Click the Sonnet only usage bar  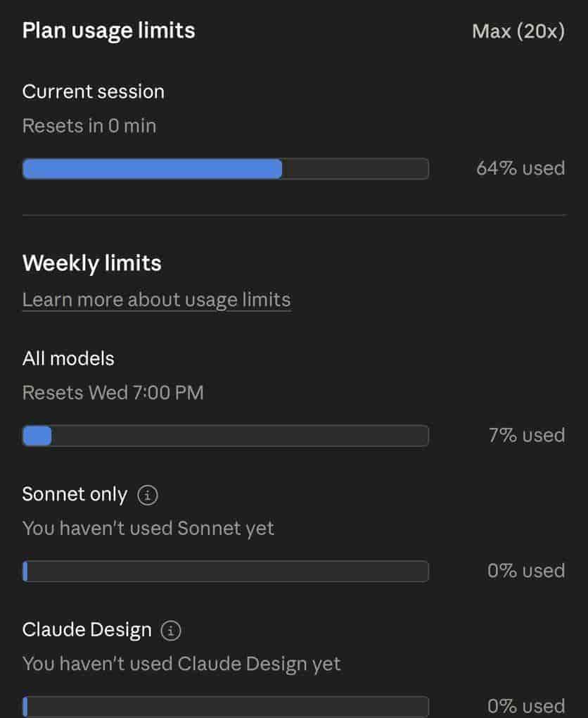[x=225, y=571]
